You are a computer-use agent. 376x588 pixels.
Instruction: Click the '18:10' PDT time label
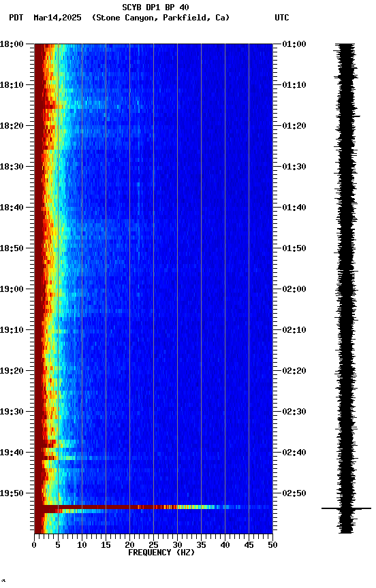pos(12,85)
